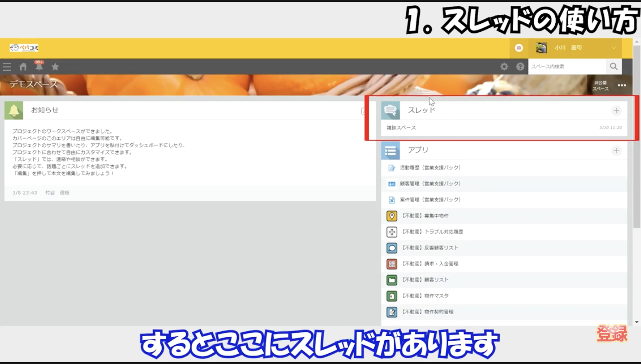The width and height of the screenshot is (641, 364).
Task: Add a new thread with the plus button
Action: pyautogui.click(x=617, y=110)
